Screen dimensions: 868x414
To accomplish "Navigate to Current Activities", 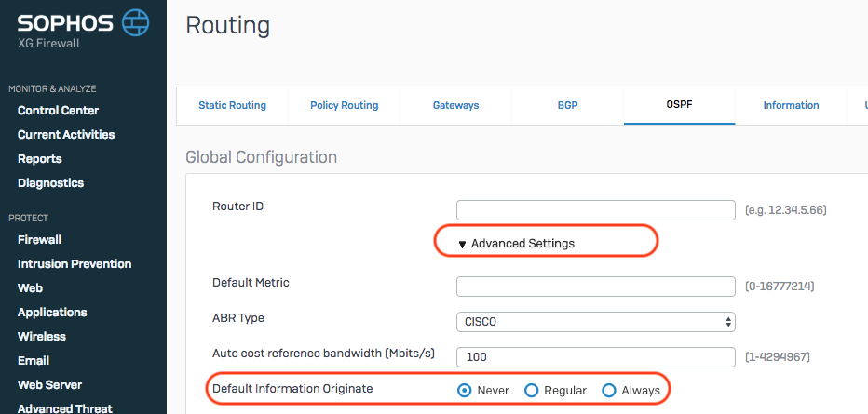I will tap(66, 135).
